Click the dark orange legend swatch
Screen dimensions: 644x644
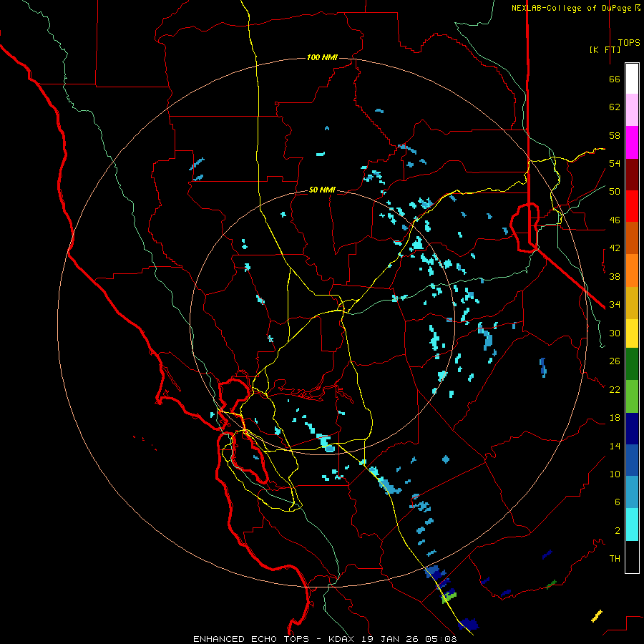click(x=632, y=238)
